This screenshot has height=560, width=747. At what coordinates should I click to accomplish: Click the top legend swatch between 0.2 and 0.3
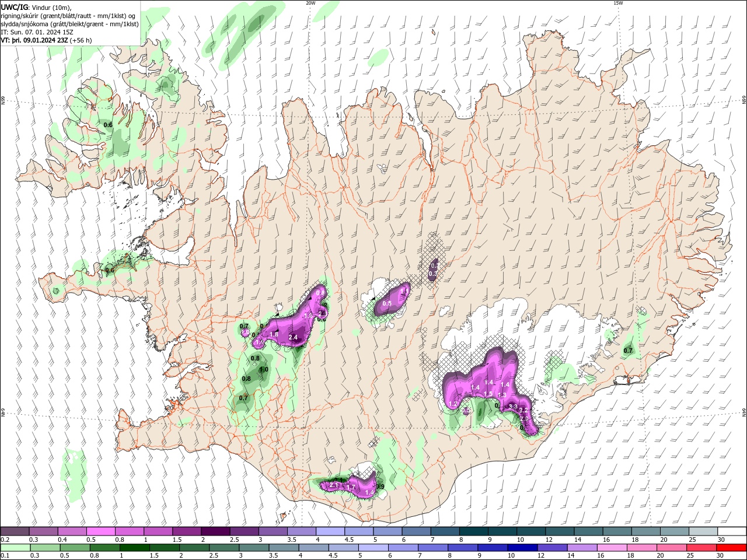pyautogui.click(x=15, y=531)
